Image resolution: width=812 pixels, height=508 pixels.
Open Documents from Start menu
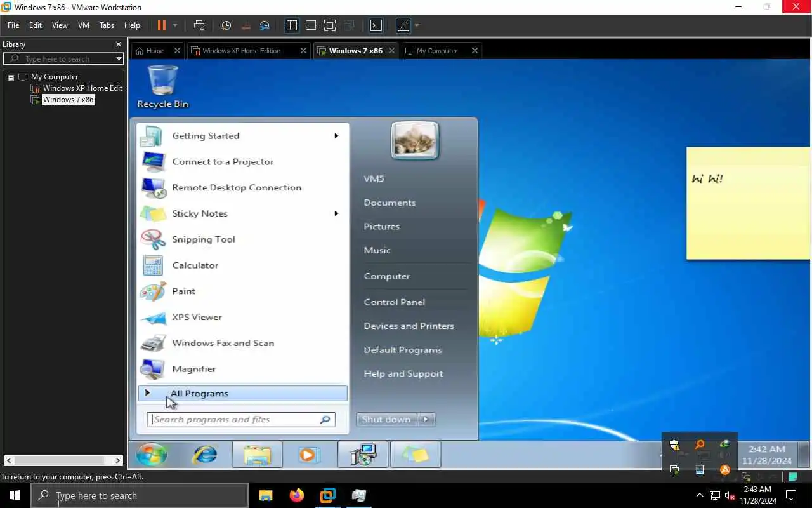[x=390, y=203]
